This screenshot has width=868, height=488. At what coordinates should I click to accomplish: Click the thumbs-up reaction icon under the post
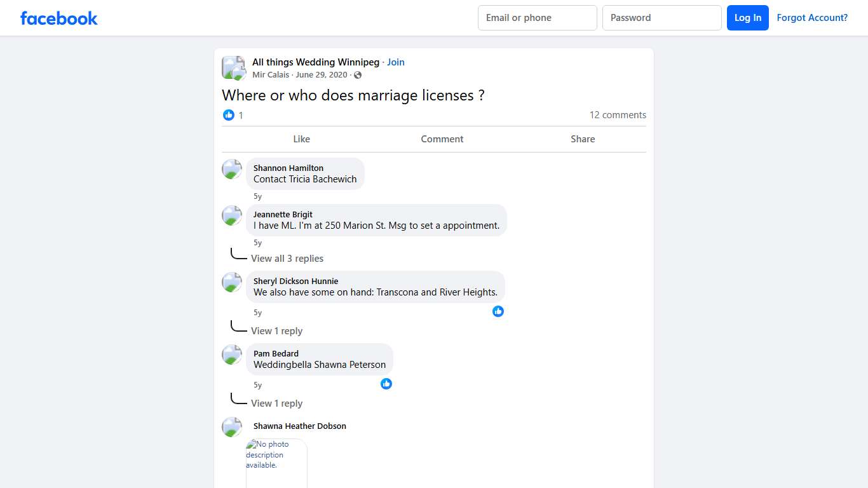tap(229, 115)
